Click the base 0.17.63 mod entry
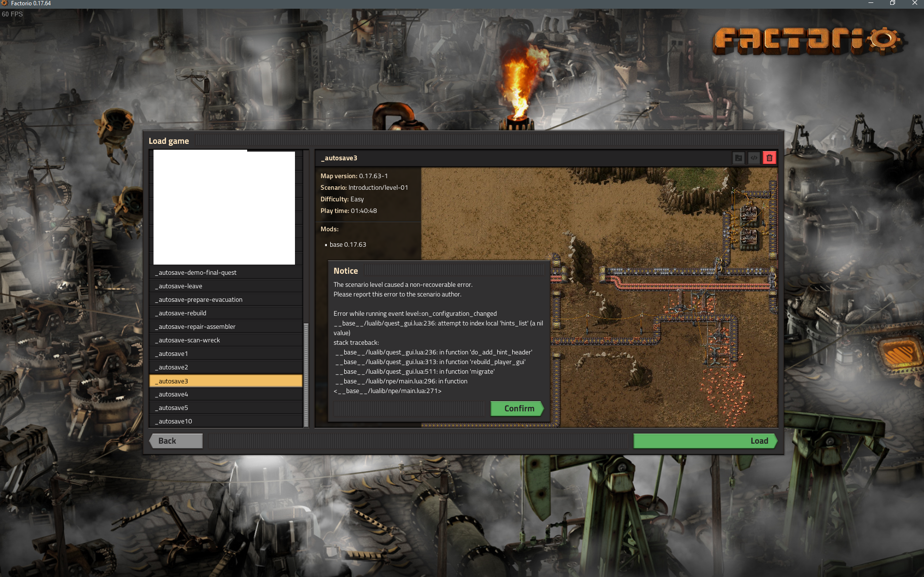 [x=348, y=244]
